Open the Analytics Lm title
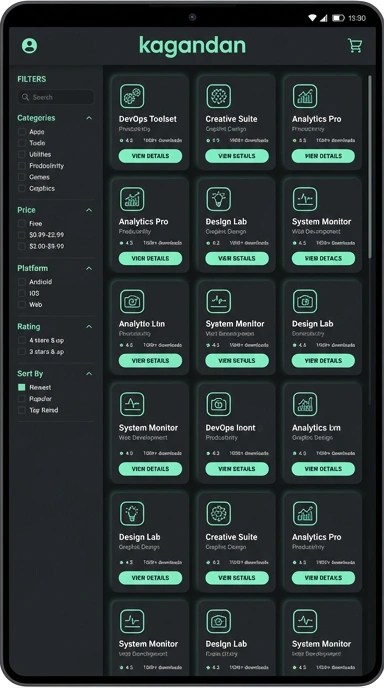The image size is (384, 688). coord(316,428)
